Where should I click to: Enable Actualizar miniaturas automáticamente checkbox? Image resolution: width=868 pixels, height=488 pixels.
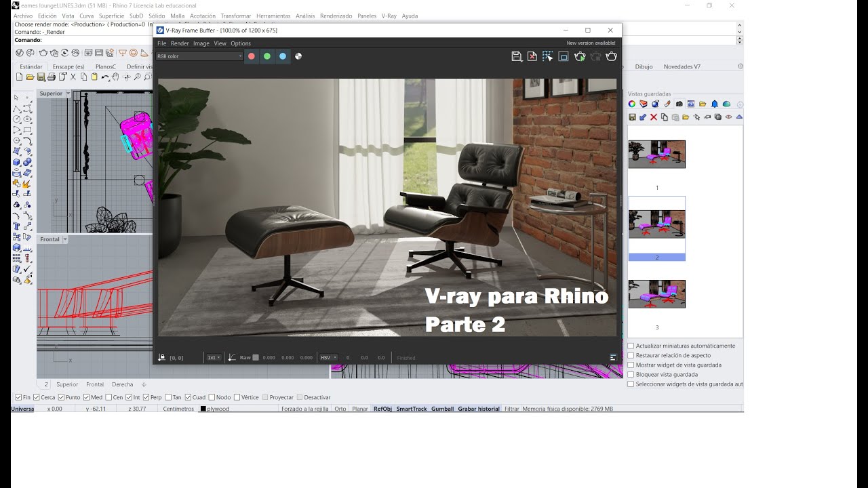coord(631,346)
